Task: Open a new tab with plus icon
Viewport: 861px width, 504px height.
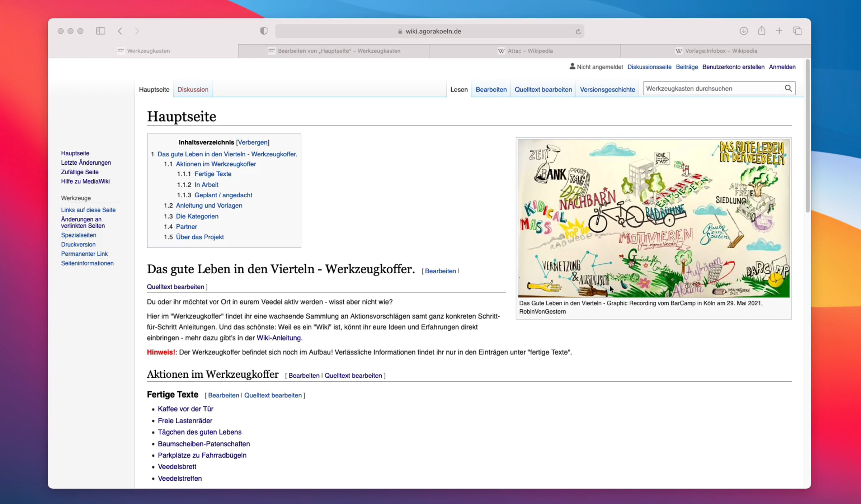Action: click(779, 31)
